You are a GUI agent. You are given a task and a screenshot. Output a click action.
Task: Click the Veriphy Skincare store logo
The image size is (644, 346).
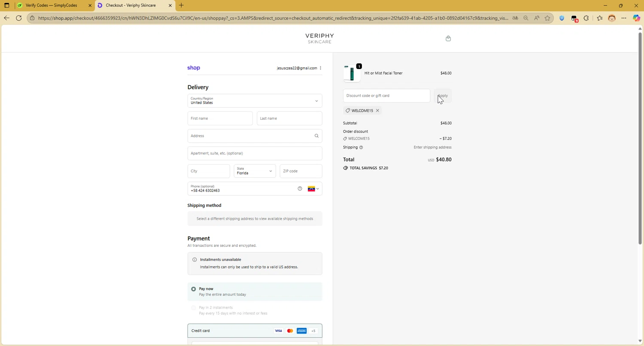click(319, 38)
